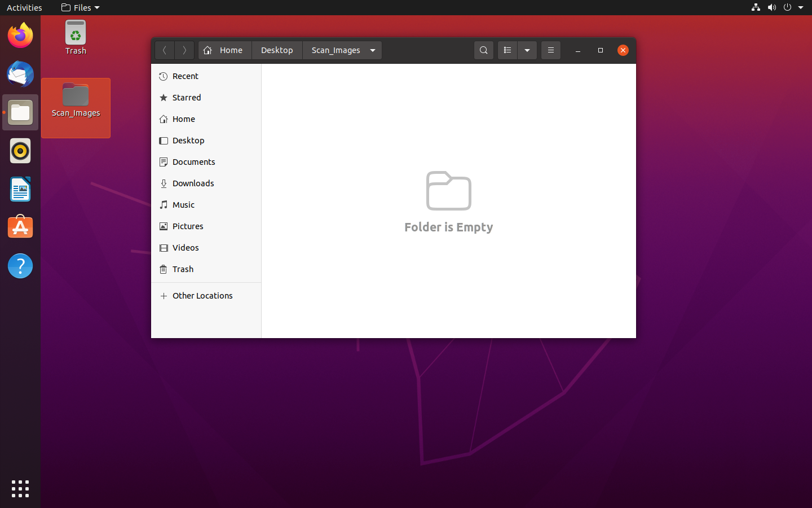Launch Firefox from the dock

point(20,36)
